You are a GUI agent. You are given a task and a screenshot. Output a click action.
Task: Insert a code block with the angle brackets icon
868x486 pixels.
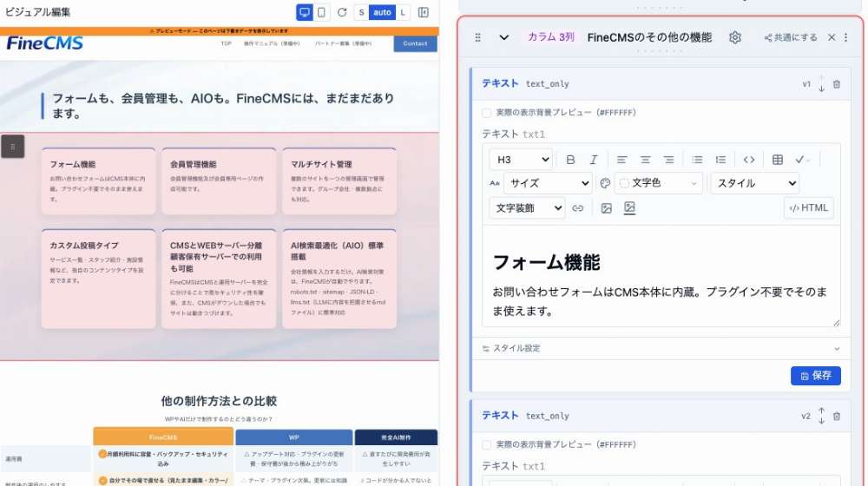(748, 160)
